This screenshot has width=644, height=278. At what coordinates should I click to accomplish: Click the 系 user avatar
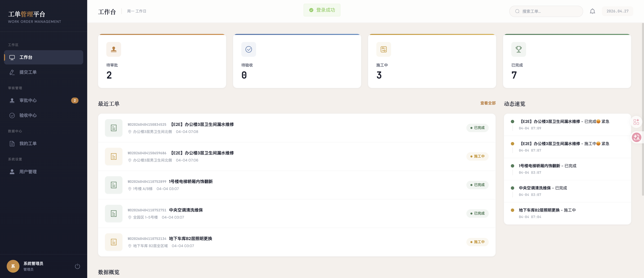point(13,266)
